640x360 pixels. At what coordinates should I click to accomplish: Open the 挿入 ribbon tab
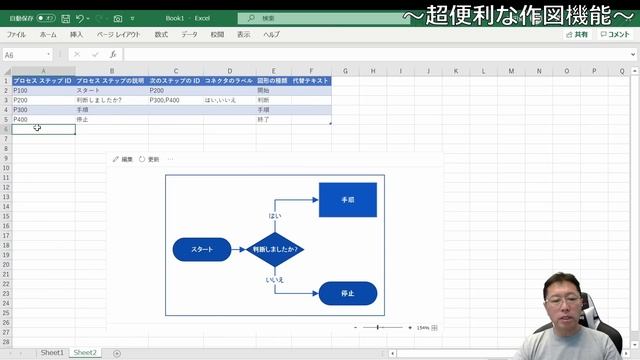click(x=76, y=35)
